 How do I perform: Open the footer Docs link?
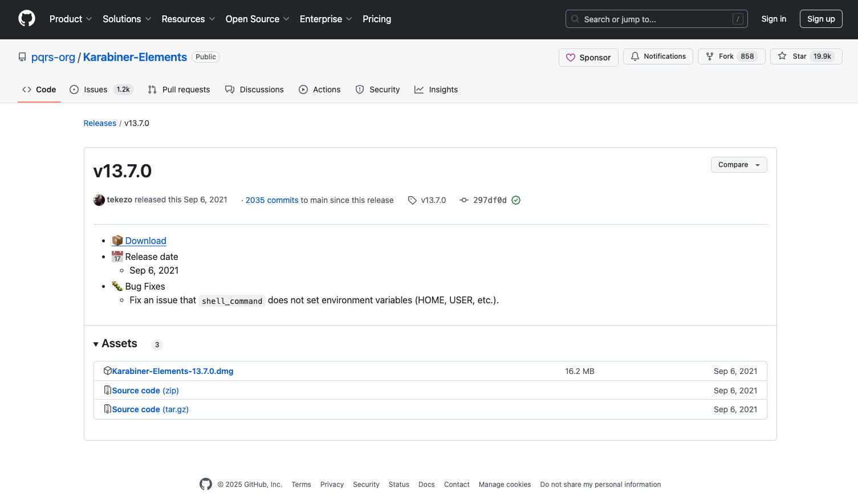click(x=426, y=485)
